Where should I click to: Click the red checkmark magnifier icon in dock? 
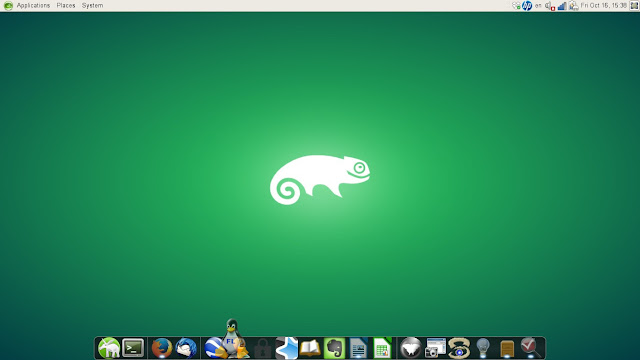pyautogui.click(x=531, y=348)
